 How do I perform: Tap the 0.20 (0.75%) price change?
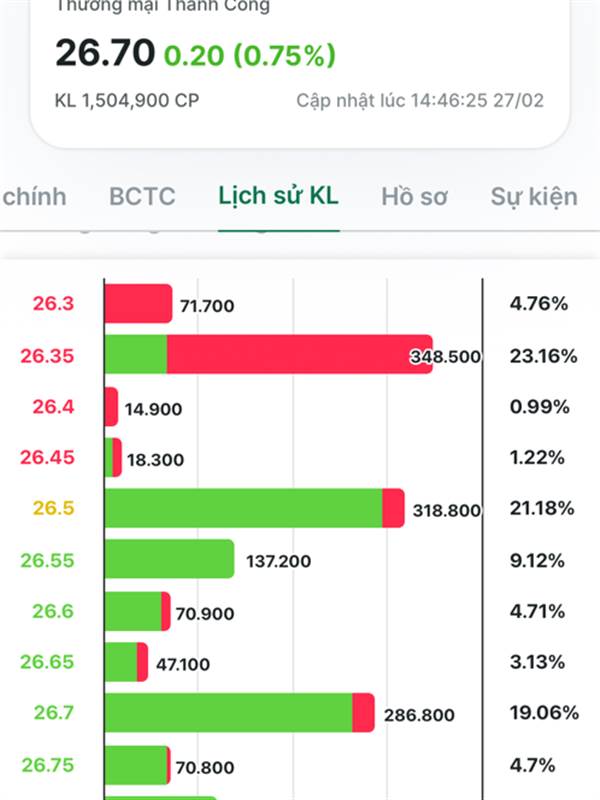249,55
